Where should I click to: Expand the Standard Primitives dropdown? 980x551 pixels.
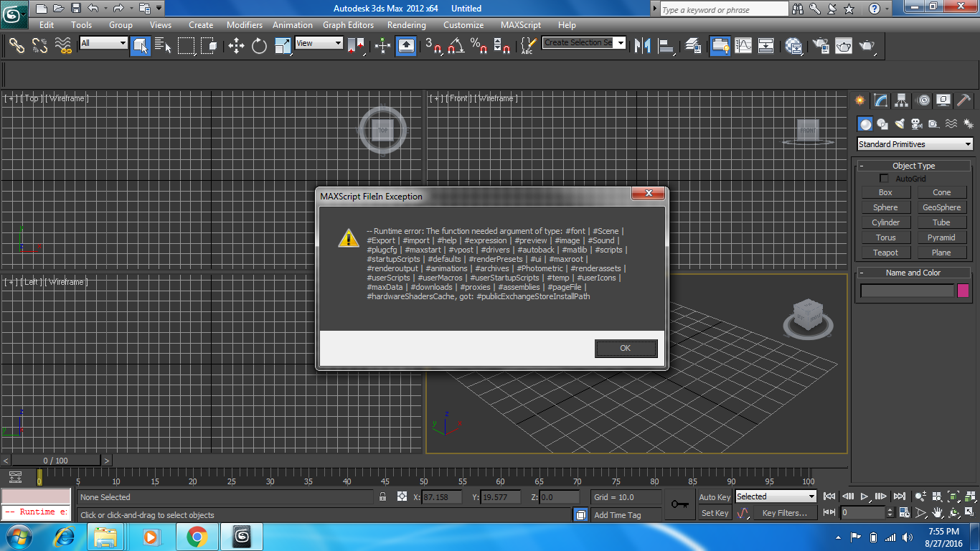coord(915,144)
